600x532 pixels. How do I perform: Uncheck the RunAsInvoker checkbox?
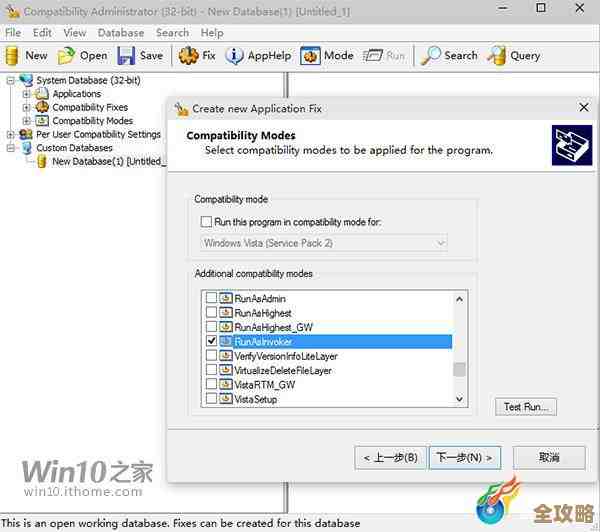coord(211,341)
